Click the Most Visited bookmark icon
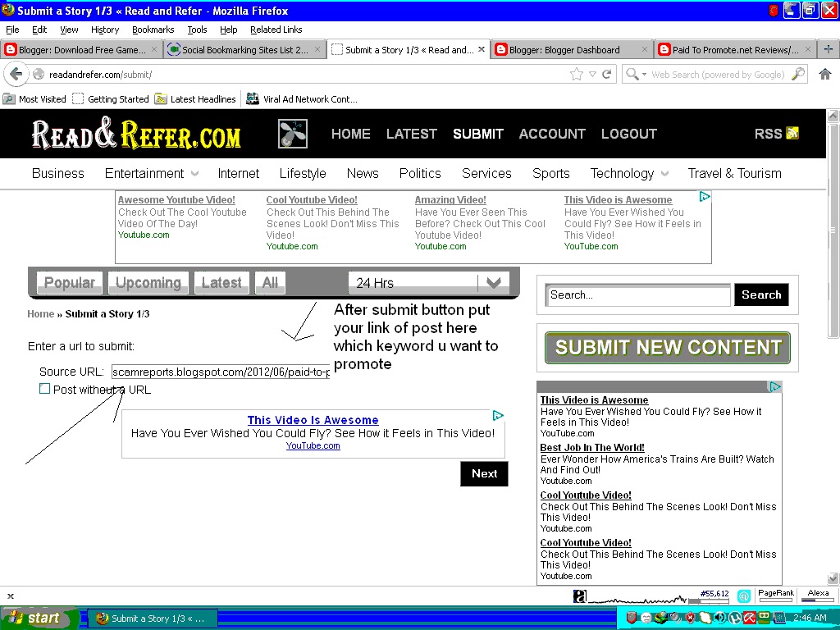 click(x=8, y=98)
